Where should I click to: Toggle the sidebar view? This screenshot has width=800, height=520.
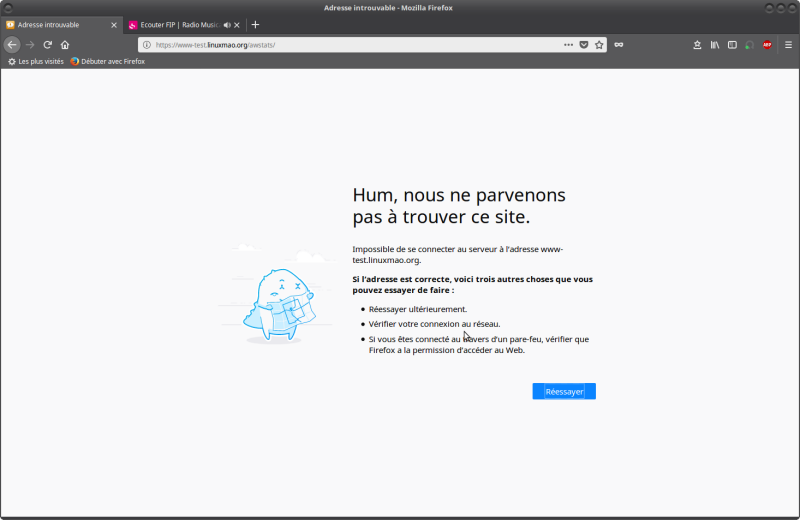(732, 45)
